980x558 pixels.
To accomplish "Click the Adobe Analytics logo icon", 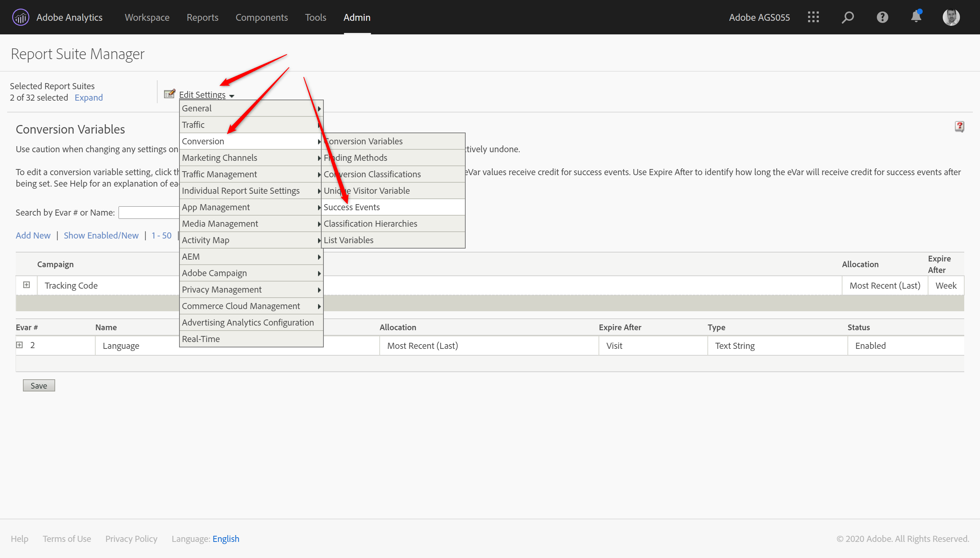I will pyautogui.click(x=20, y=17).
